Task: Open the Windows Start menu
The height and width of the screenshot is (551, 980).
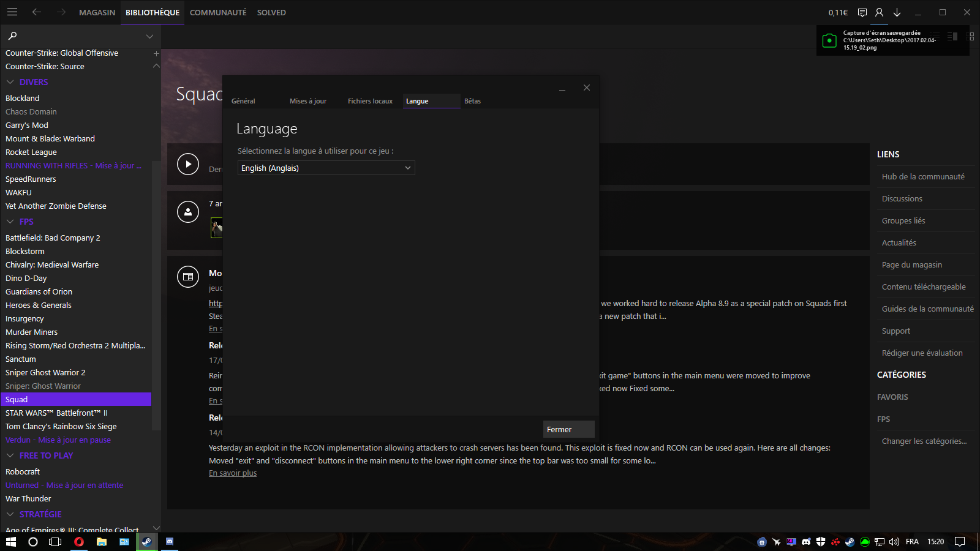Action: point(11,542)
